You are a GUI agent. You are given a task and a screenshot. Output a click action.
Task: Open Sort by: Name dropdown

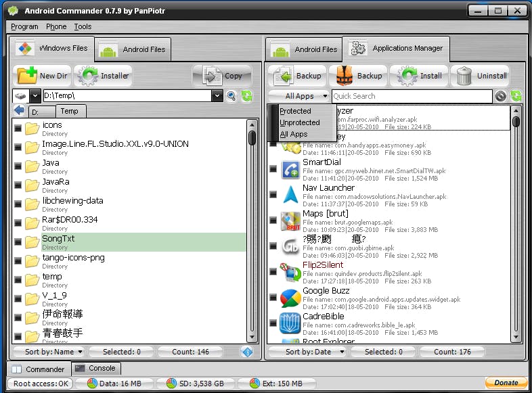click(49, 352)
